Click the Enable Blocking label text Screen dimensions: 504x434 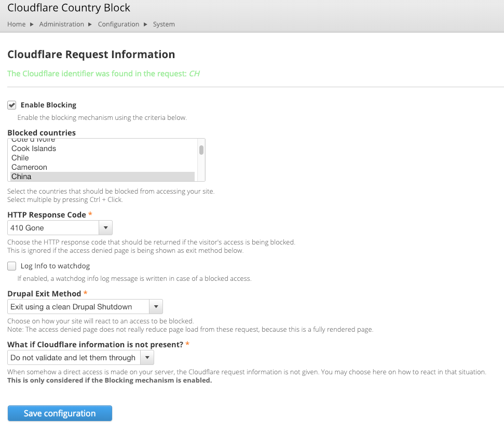pos(48,105)
